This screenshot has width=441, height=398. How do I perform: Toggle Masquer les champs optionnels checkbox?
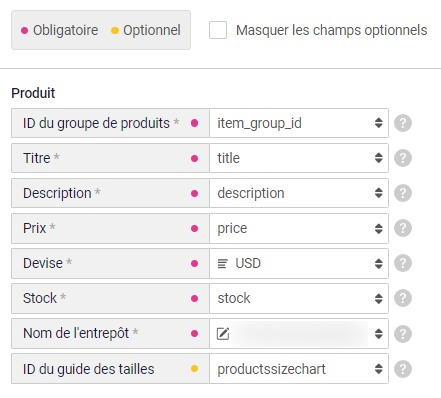218,30
